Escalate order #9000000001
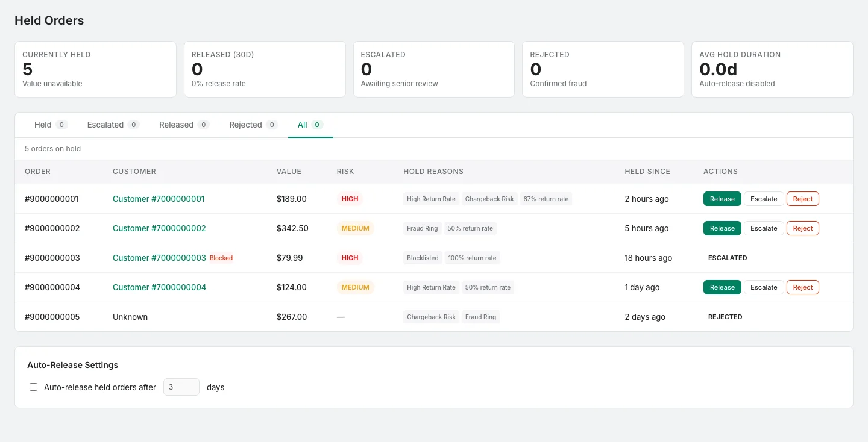 764,199
